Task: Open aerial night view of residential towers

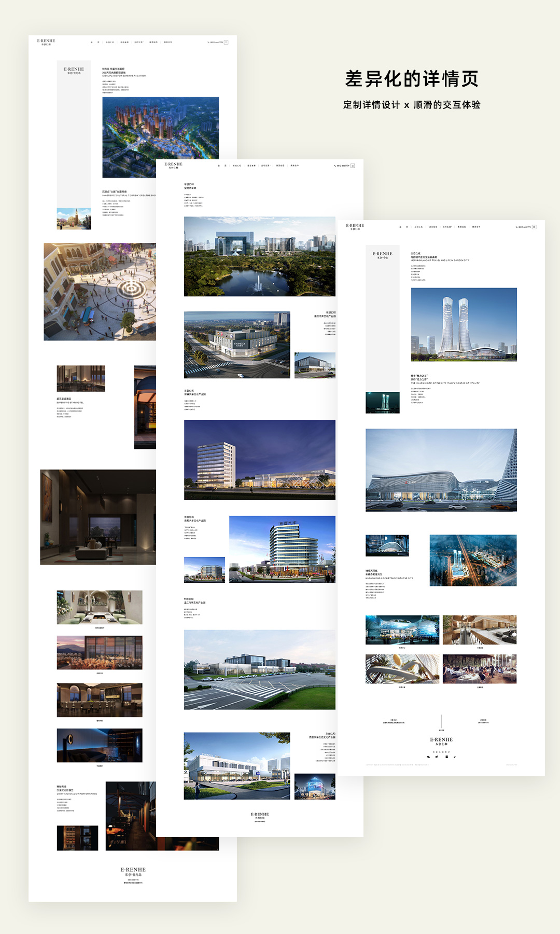Action: [x=160, y=138]
